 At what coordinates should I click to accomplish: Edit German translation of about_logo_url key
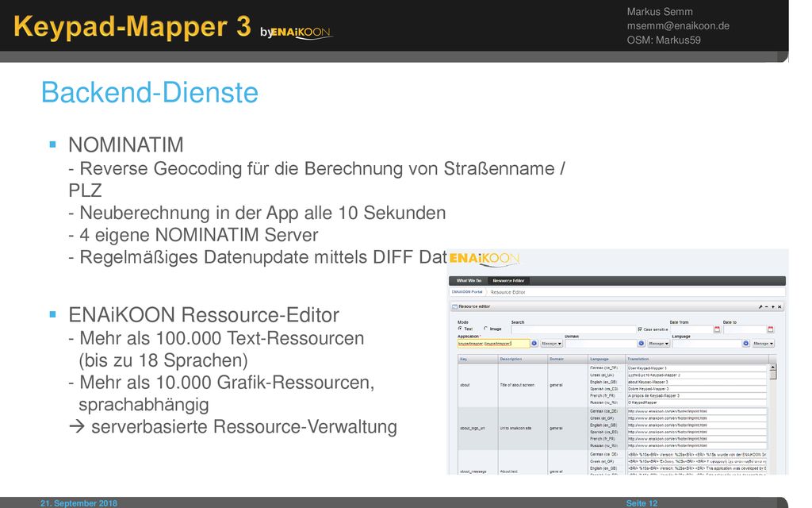tap(697, 411)
